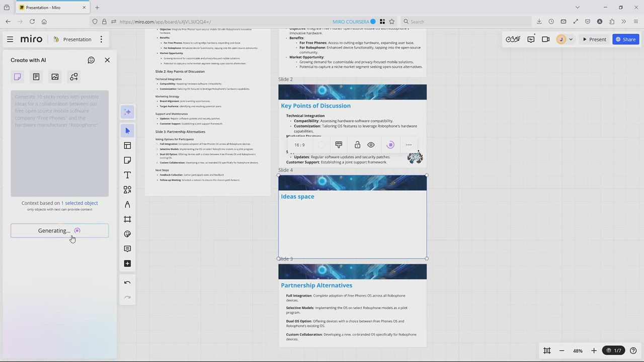Image resolution: width=644 pixels, height=362 pixels.
Task: Switch AI panel to sticky notes mode
Action: pos(18,77)
